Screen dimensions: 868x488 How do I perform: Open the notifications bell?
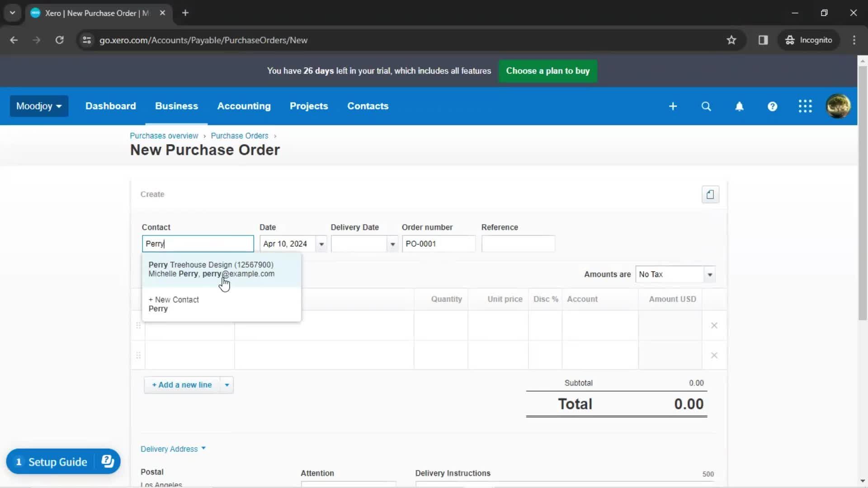(x=739, y=106)
